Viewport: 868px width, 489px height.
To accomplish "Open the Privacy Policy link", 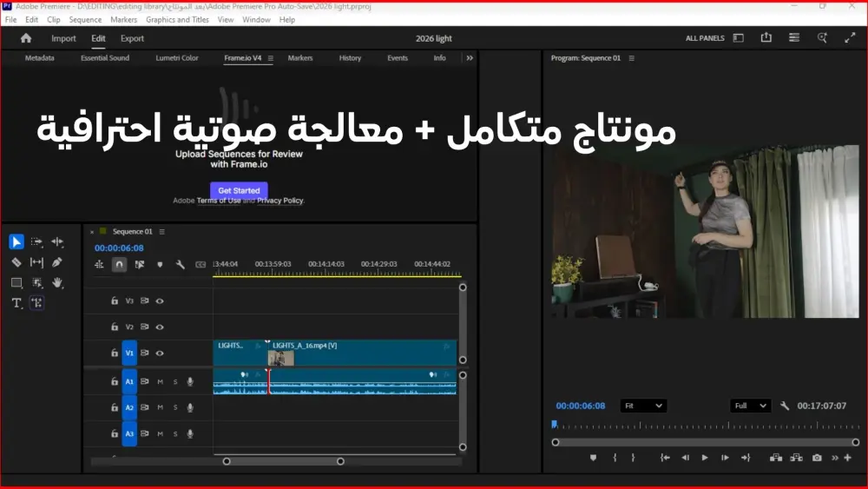I will (x=280, y=201).
